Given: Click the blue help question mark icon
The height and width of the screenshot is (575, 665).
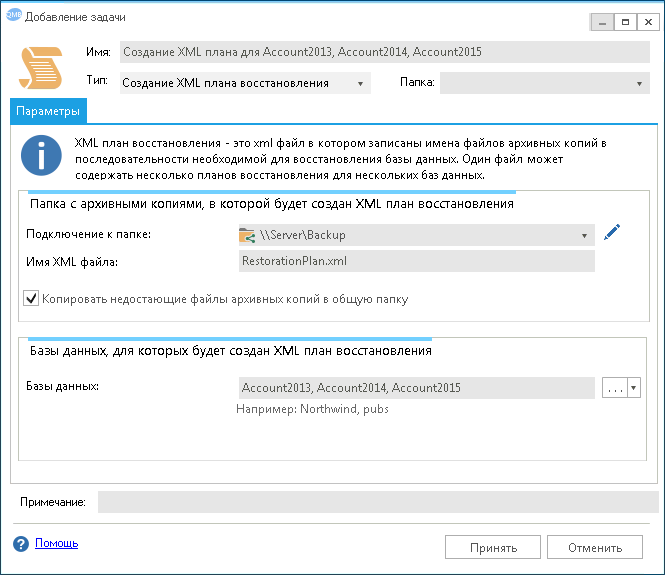Looking at the screenshot, I should (x=21, y=544).
